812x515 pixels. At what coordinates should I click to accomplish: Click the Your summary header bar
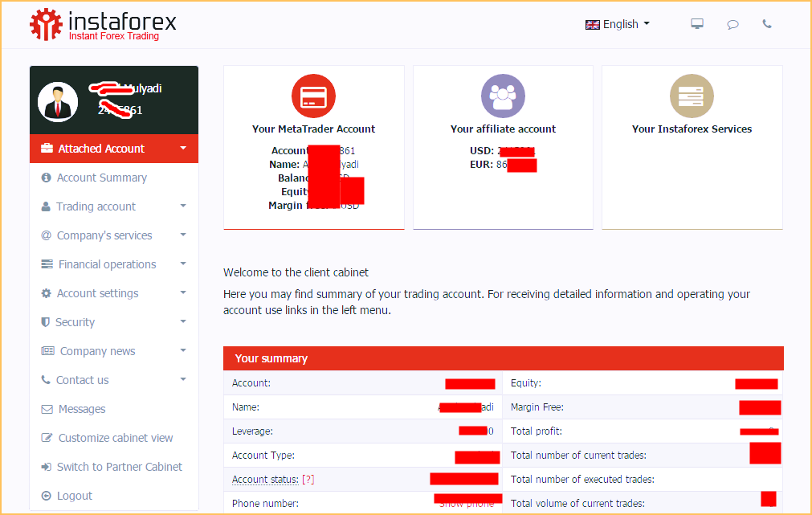click(x=504, y=358)
